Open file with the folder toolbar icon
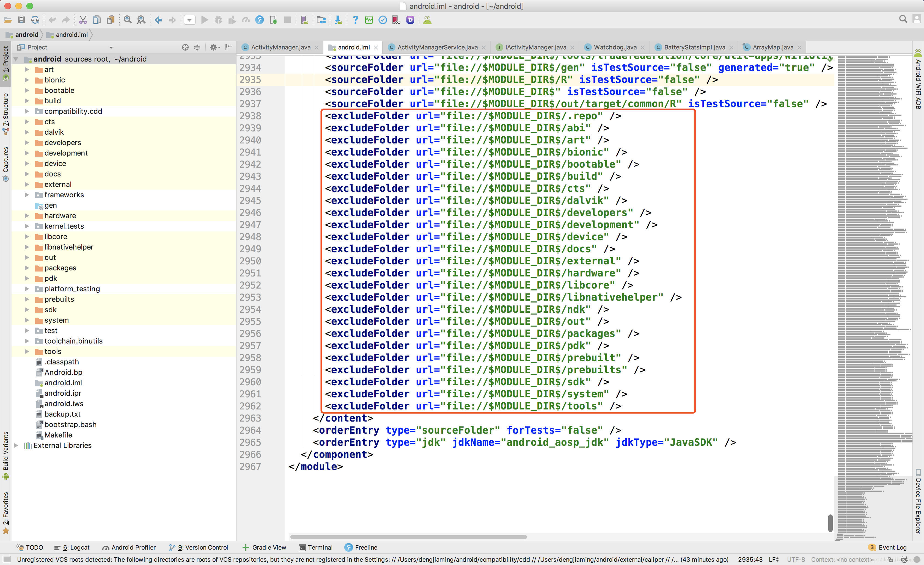 (x=7, y=20)
